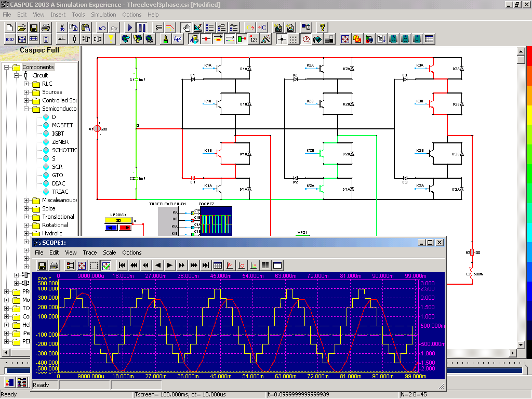Print using the main toolbar printer icon
The width and height of the screenshot is (532, 399).
click(x=46, y=28)
